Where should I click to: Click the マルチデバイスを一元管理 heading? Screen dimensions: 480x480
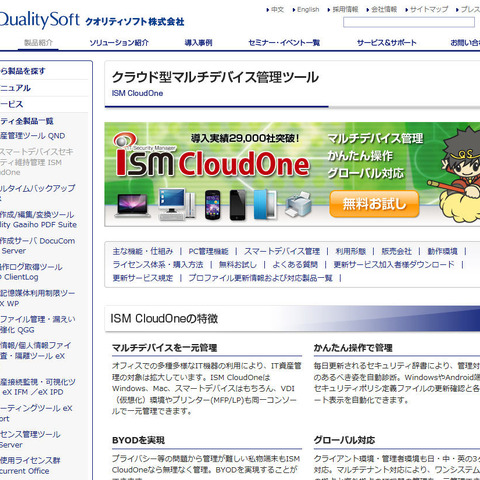point(165,348)
